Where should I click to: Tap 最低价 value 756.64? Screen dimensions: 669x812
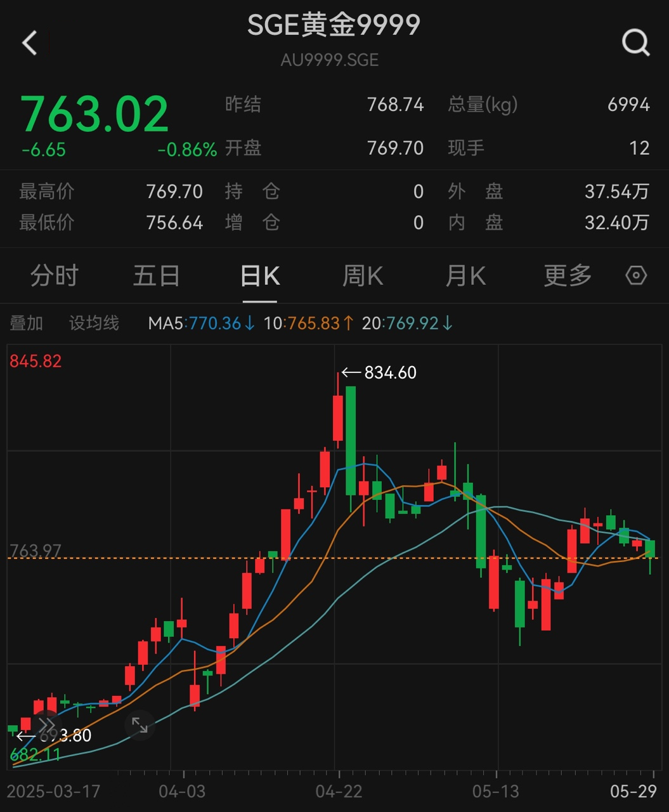pyautogui.click(x=174, y=223)
